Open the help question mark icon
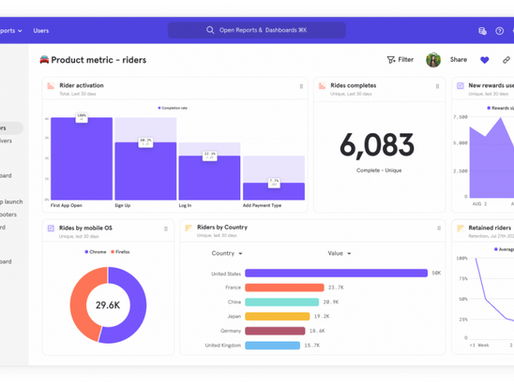Image resolution: width=514 pixels, height=386 pixels. (x=499, y=31)
